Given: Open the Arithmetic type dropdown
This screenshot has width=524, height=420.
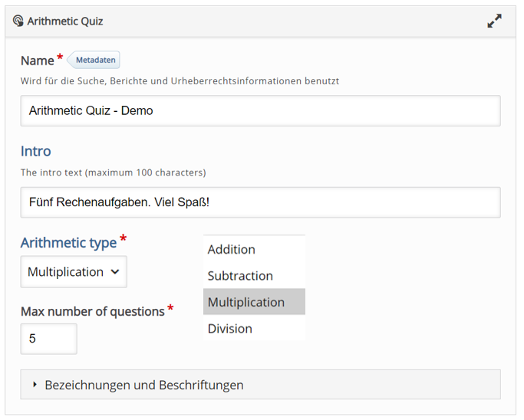Looking at the screenshot, I should [73, 272].
